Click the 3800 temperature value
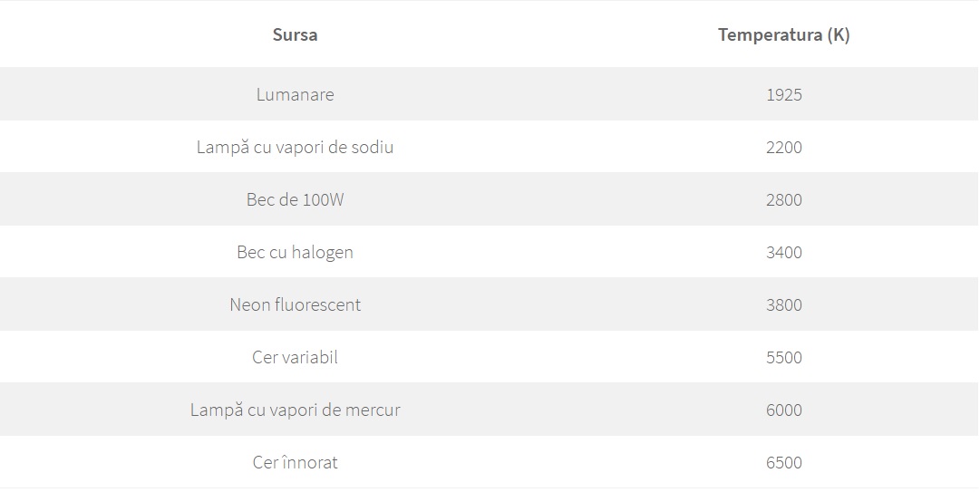 pyautogui.click(x=783, y=304)
